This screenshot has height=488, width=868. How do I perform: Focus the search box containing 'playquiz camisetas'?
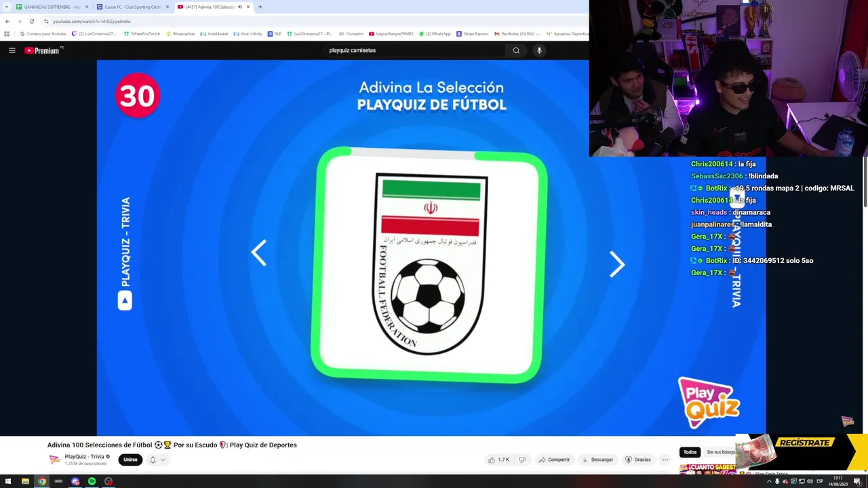point(415,50)
